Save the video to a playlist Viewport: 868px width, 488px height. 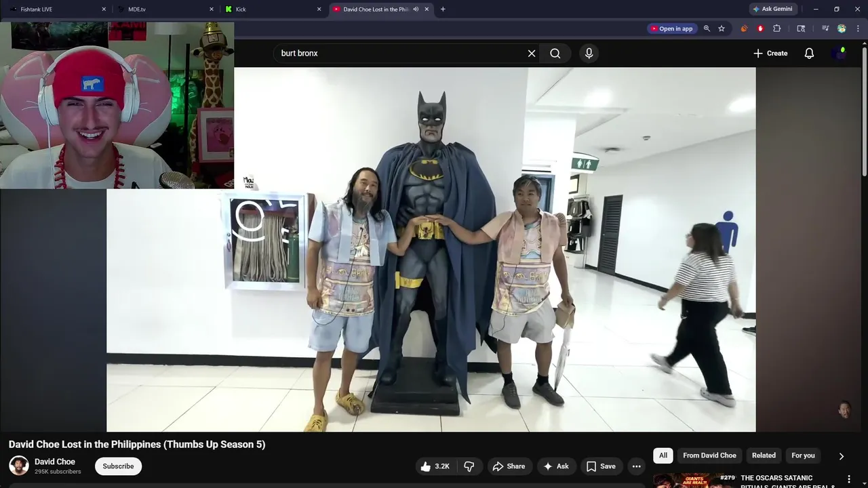tap(601, 466)
